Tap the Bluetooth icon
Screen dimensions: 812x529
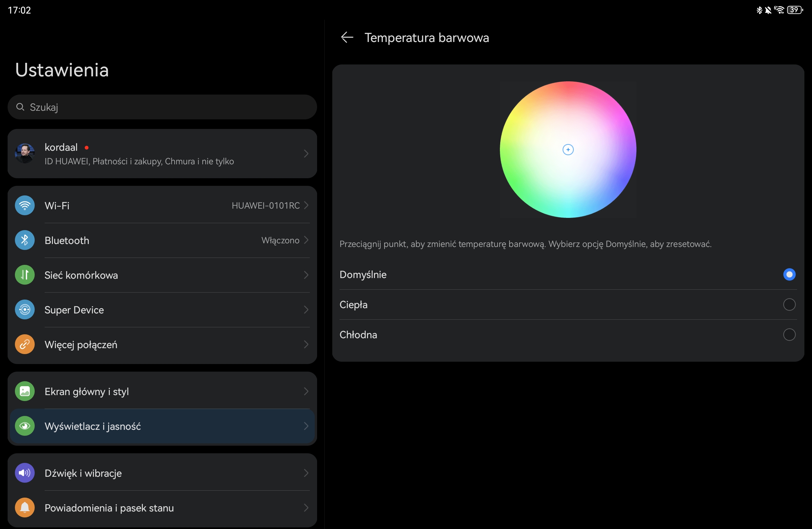point(24,240)
